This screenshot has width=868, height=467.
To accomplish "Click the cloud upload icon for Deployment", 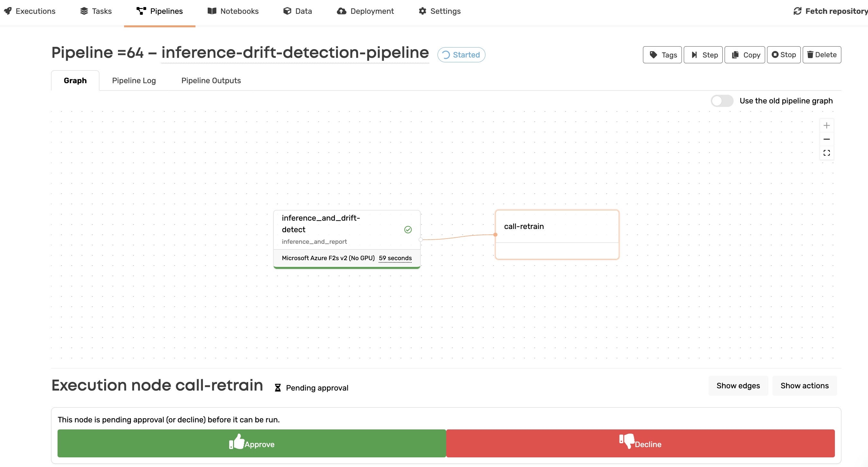I will coord(341,11).
